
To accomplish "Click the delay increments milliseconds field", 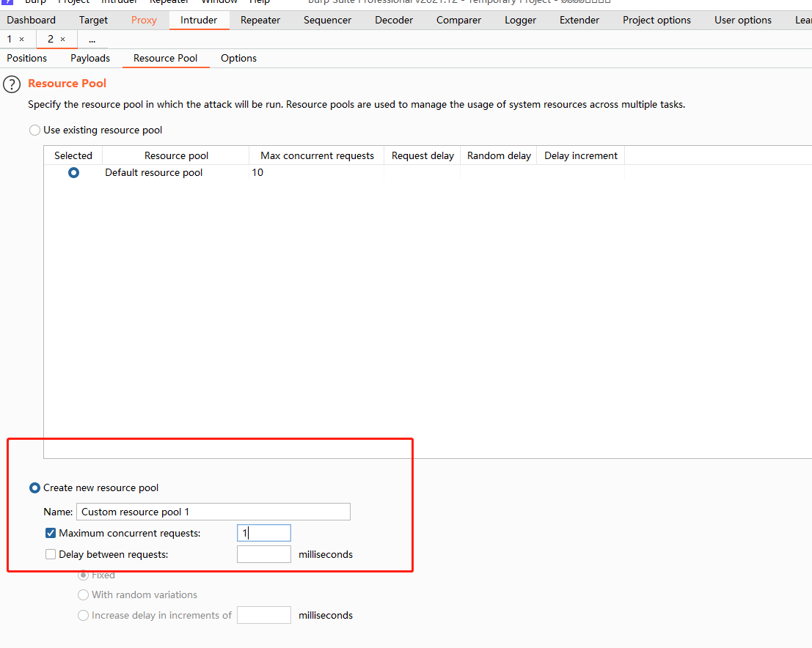I will click(x=264, y=616).
